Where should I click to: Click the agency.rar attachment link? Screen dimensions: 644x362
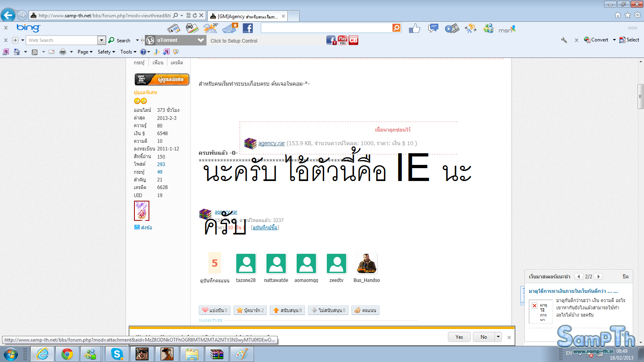[x=271, y=143]
